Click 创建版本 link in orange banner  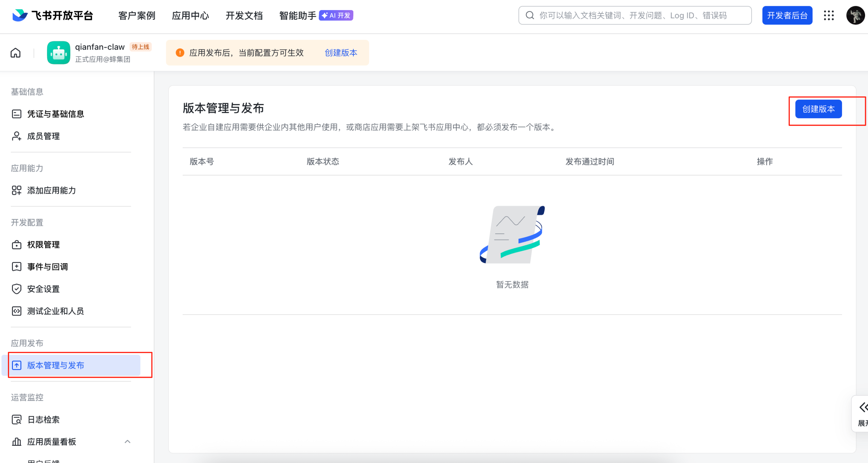pyautogui.click(x=341, y=53)
